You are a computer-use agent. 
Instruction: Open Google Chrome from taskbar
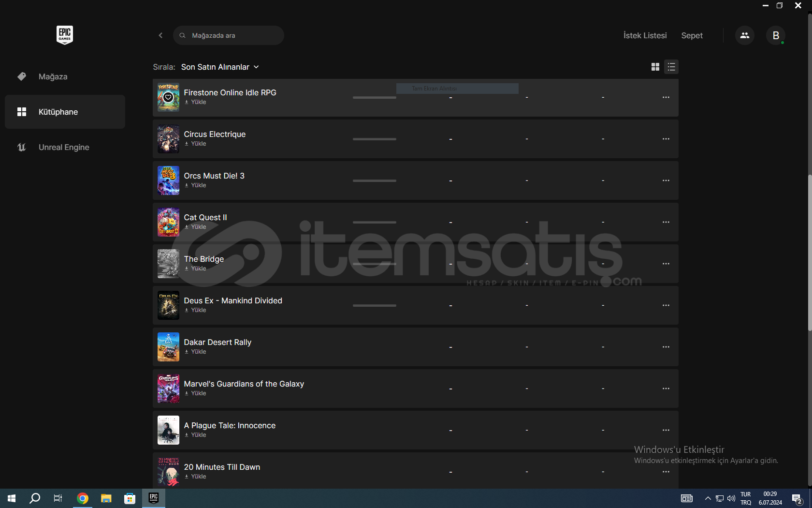click(x=83, y=498)
